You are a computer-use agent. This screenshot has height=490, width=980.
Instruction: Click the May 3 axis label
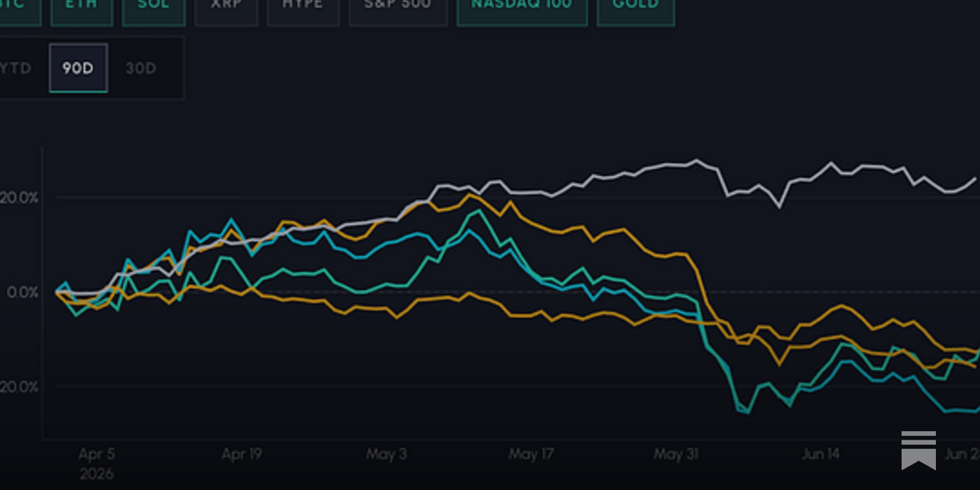pyautogui.click(x=386, y=454)
